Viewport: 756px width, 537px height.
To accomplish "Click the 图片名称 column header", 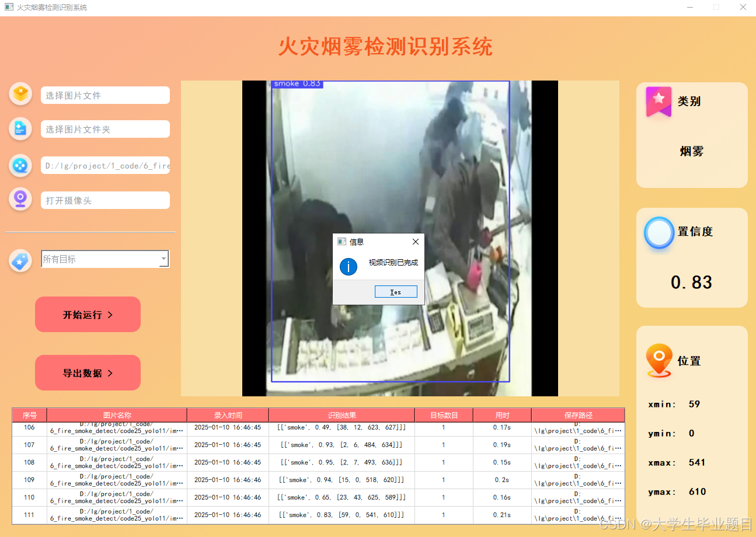I will [116, 415].
